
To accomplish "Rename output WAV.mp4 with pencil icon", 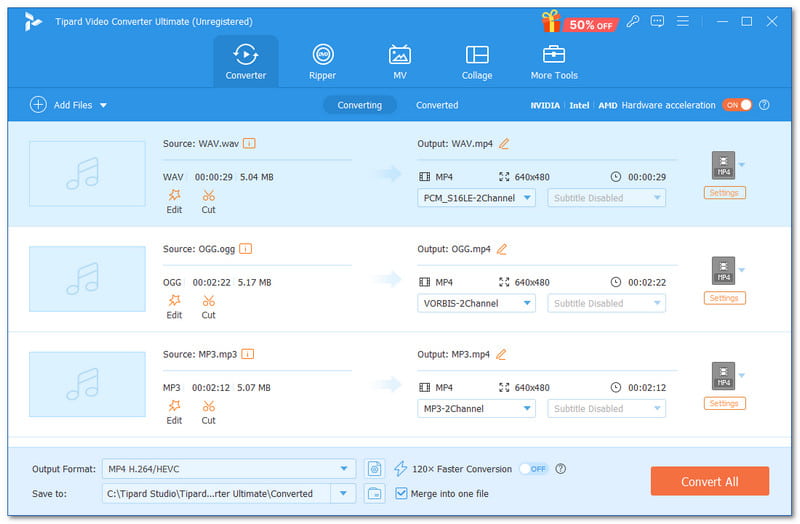I will pos(504,144).
